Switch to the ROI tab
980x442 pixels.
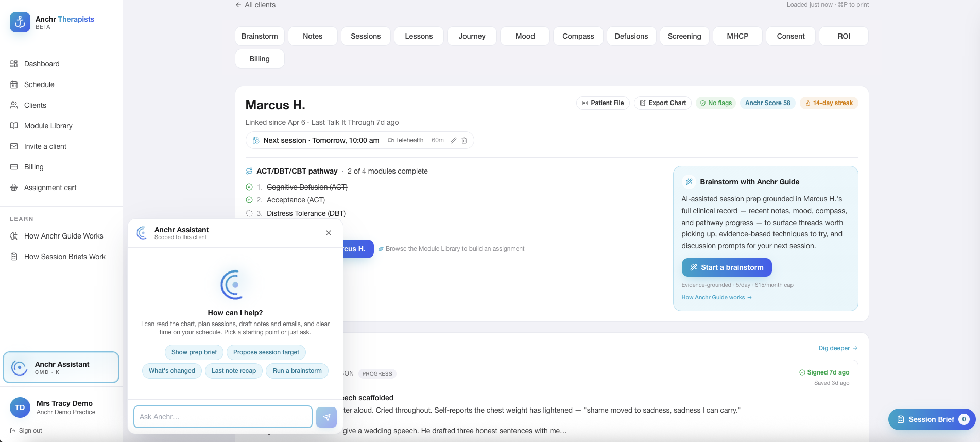[844, 36]
